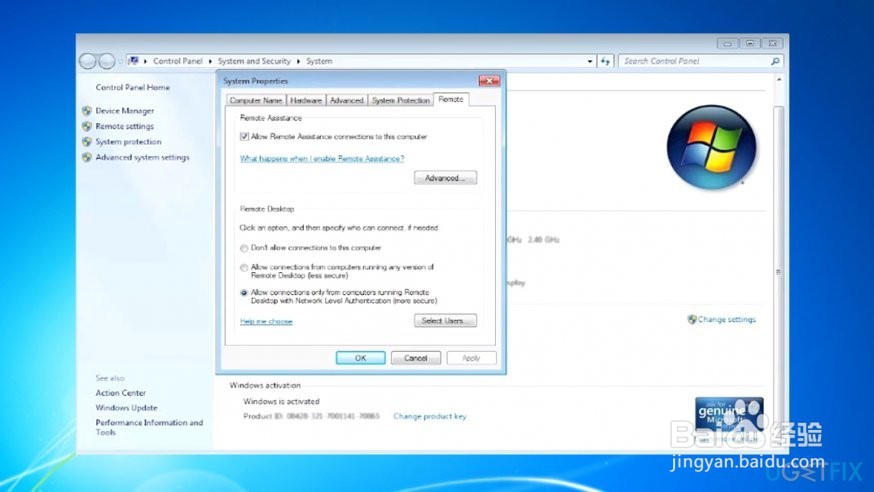Select the Remote tab
Screen dimensions: 874x492
point(451,99)
